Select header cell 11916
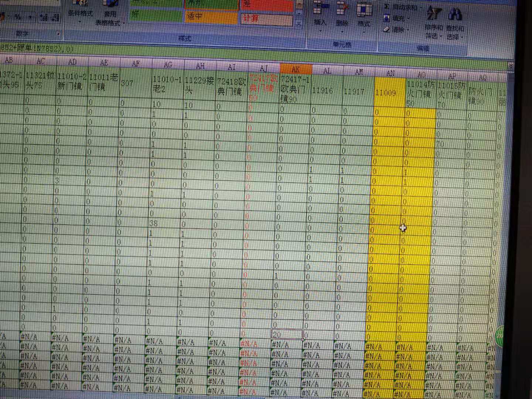Viewport: 532px width, 399px height. (327, 91)
